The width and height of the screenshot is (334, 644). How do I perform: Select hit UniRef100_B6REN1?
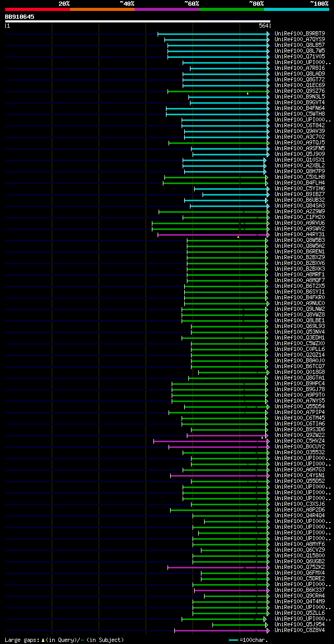tap(300, 252)
